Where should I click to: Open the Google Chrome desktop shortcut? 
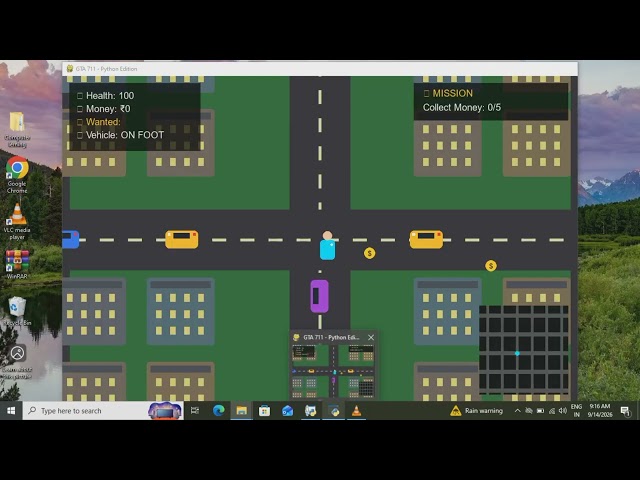coord(17,175)
